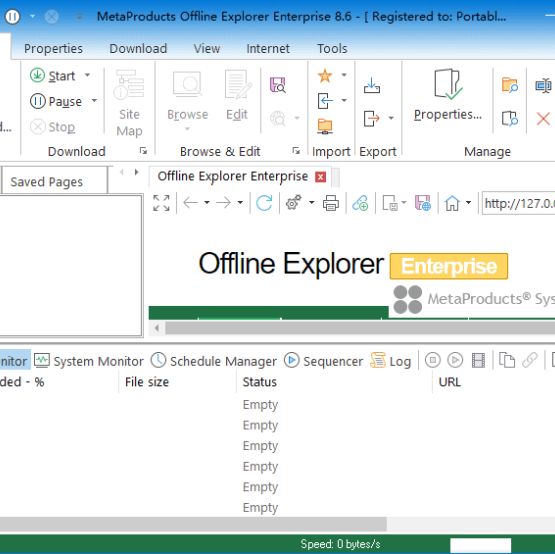Click the File size column header
The width and height of the screenshot is (555, 554).
click(x=177, y=382)
